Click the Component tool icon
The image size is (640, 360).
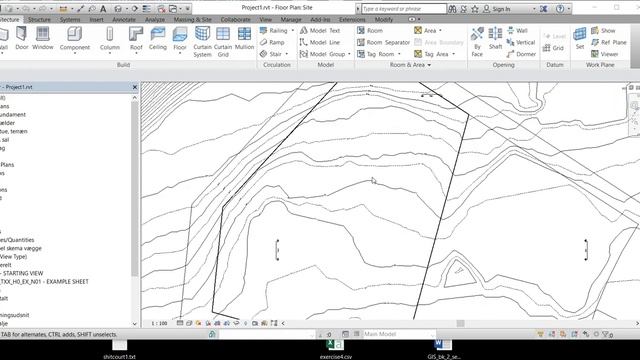(75, 34)
